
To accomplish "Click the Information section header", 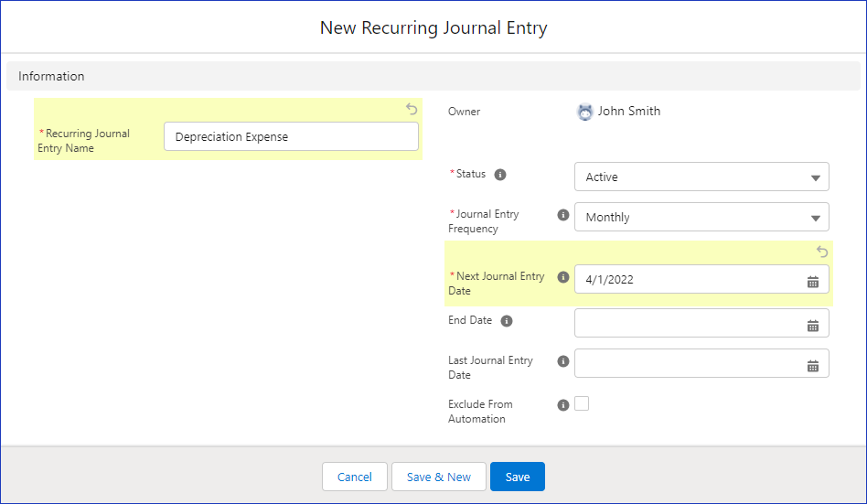I will [51, 76].
